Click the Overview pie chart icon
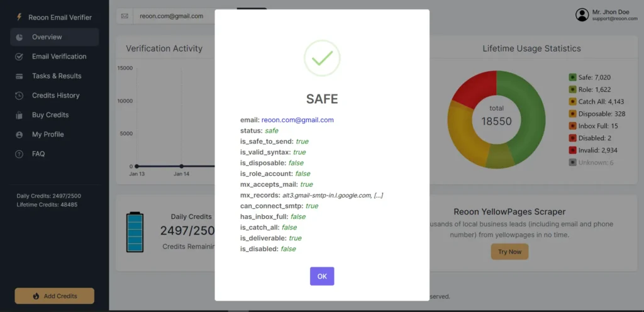 (x=19, y=37)
